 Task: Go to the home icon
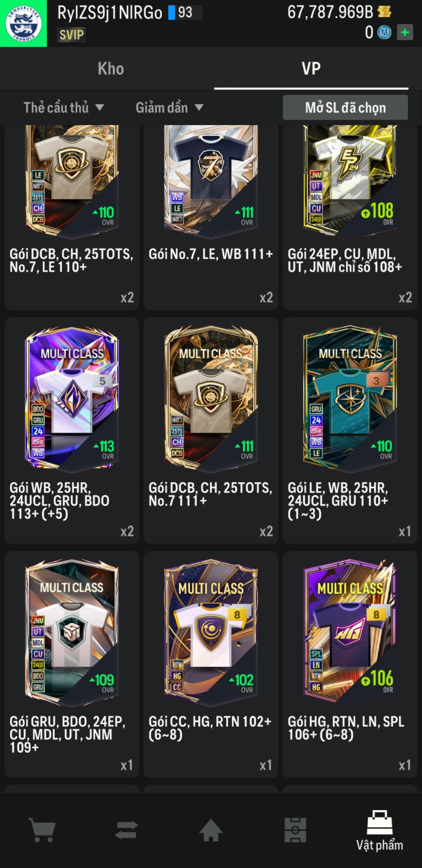[x=211, y=830]
